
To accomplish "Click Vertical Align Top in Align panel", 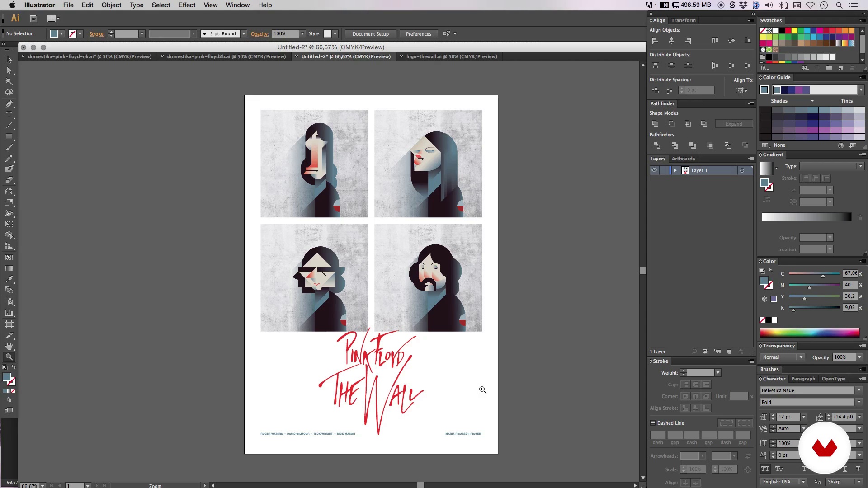I will tap(715, 41).
